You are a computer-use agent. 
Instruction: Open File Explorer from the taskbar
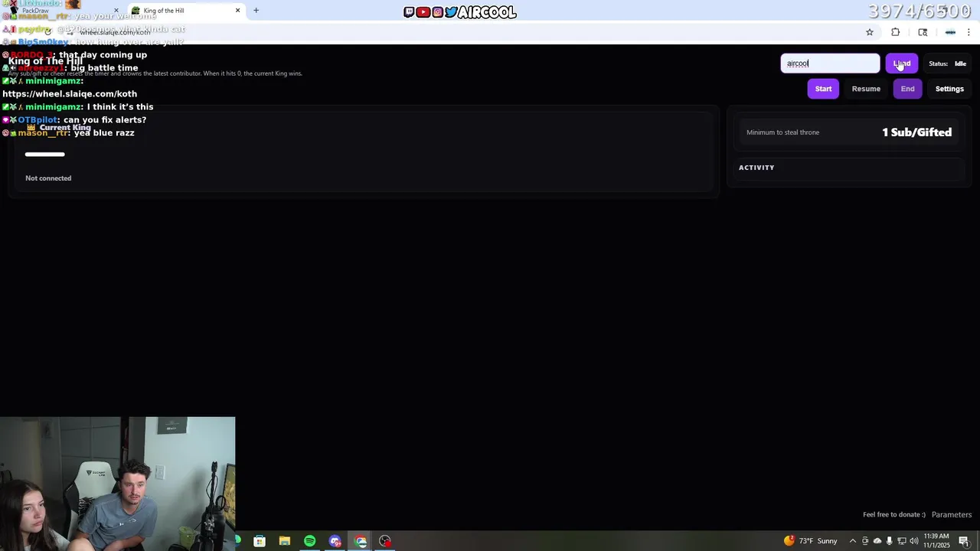pos(284,541)
